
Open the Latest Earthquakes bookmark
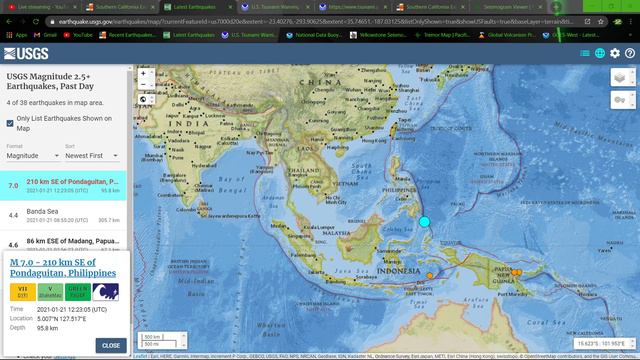point(189,35)
